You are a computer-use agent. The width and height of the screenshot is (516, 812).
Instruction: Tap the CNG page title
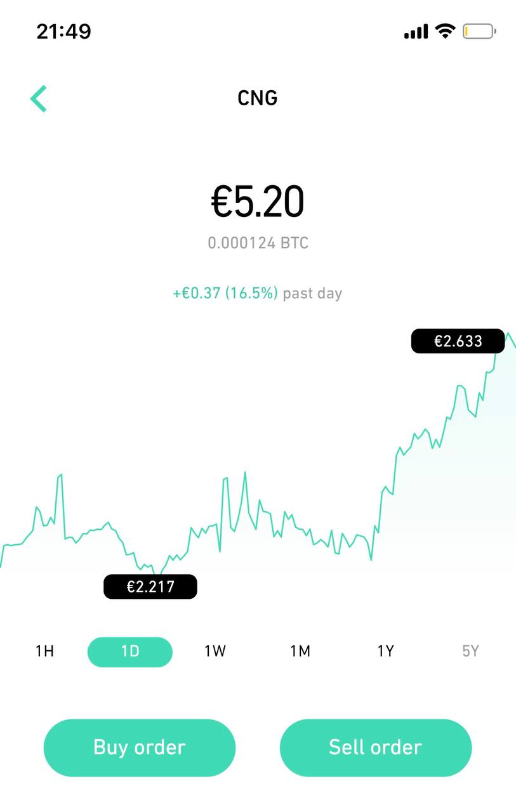tap(258, 98)
